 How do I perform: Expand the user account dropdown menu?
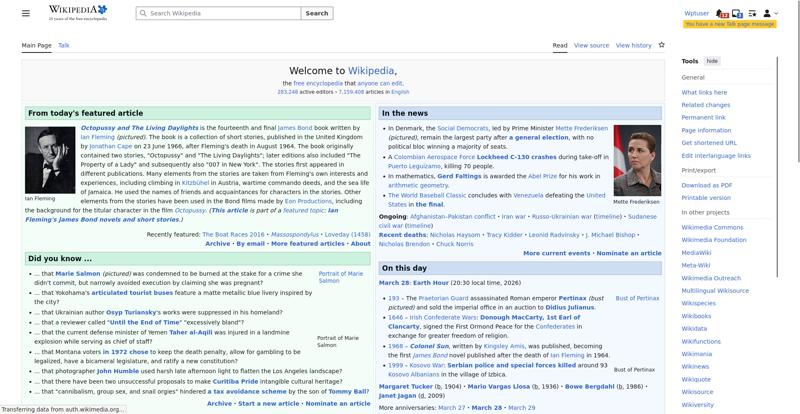pos(770,13)
